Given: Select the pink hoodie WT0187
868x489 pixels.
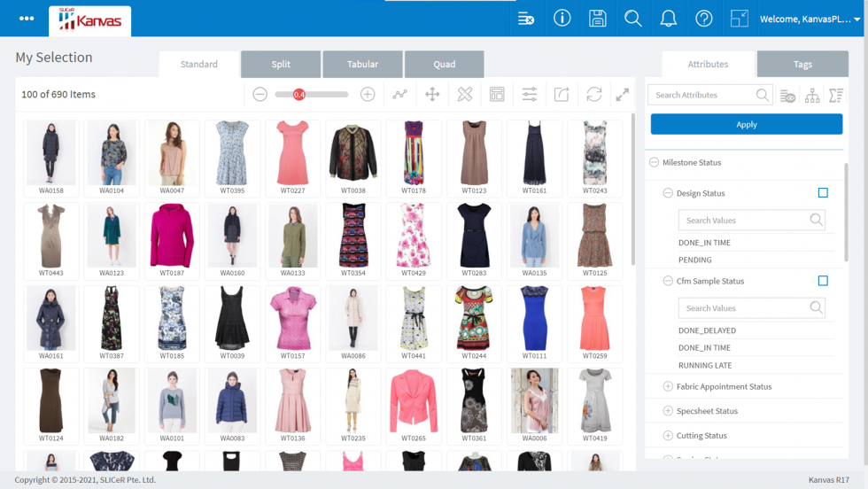Looking at the screenshot, I should pyautogui.click(x=172, y=240).
